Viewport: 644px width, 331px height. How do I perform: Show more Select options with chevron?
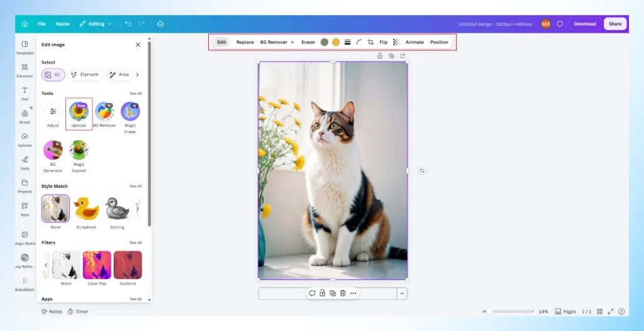coord(137,75)
